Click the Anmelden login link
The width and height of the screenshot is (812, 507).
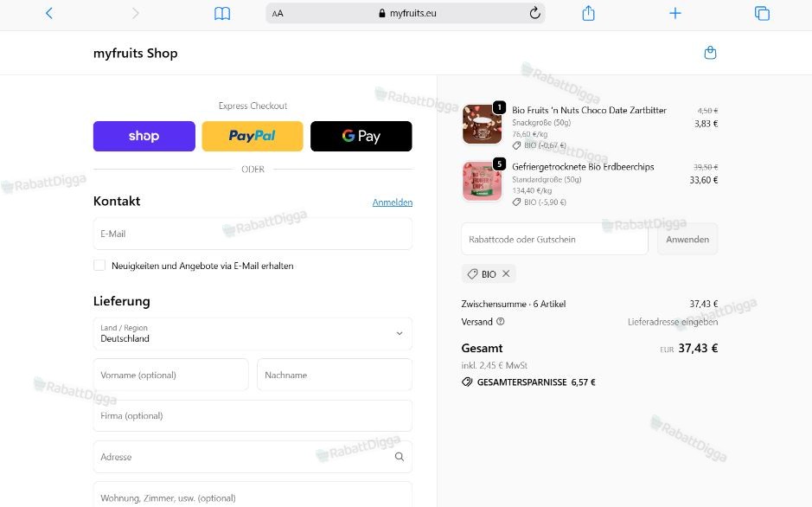392,202
